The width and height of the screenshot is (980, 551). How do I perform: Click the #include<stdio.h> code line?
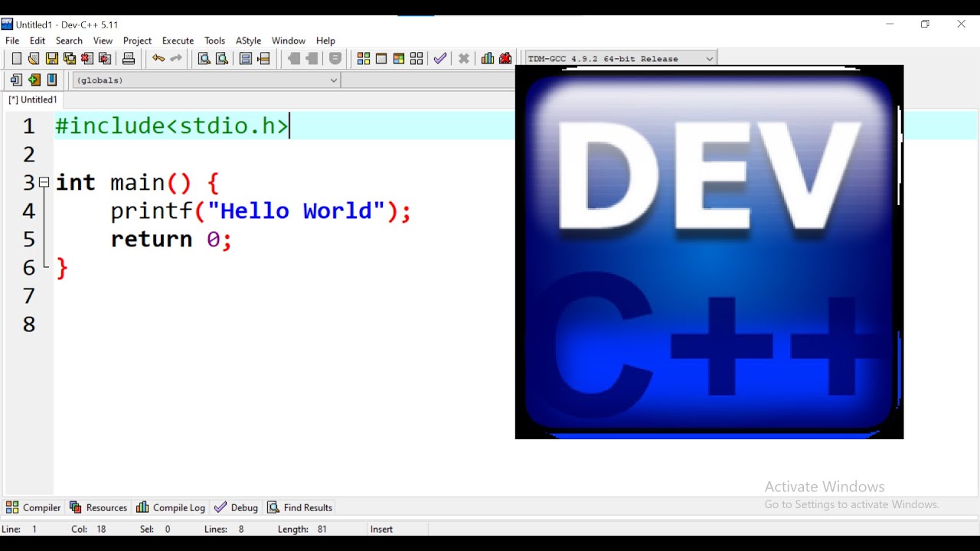[x=172, y=126]
